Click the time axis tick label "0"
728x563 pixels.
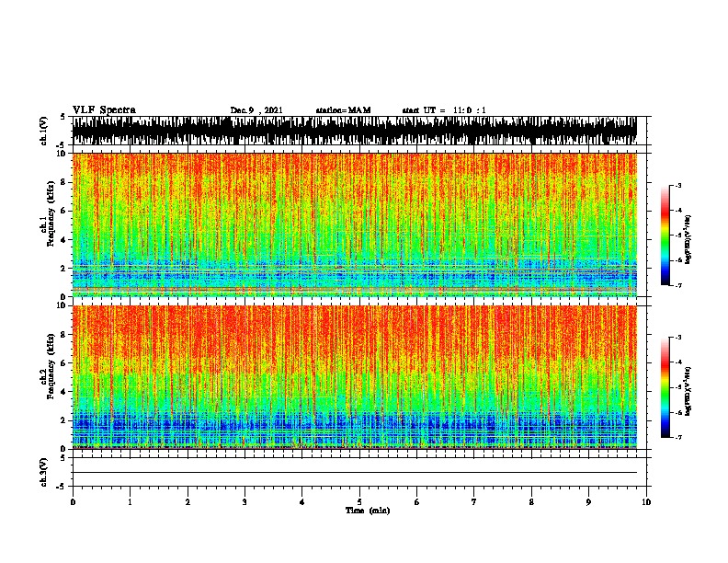tap(73, 502)
